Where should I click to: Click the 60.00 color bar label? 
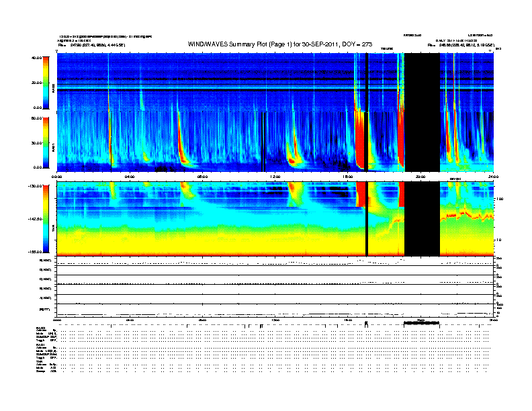[x=36, y=118]
